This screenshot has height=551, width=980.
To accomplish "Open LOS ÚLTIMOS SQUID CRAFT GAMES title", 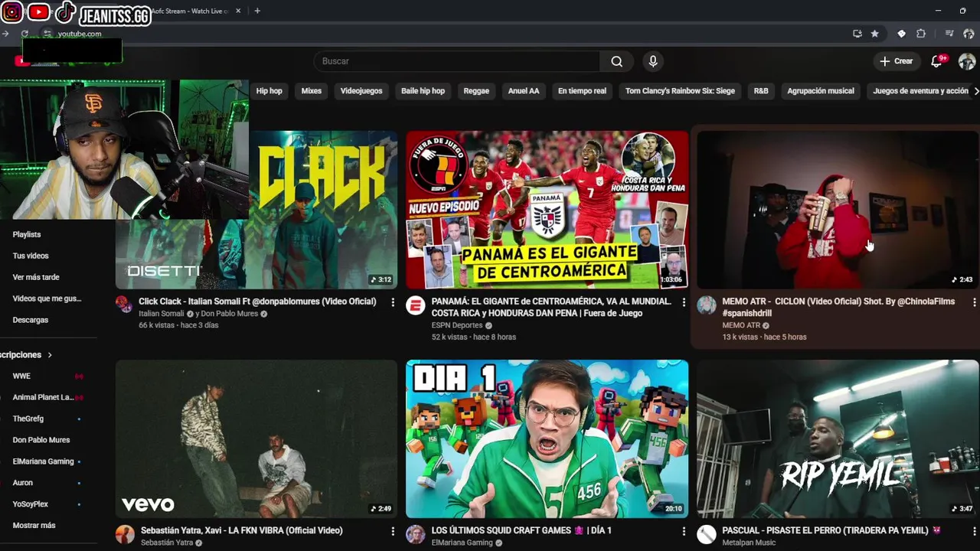I will [x=521, y=530].
